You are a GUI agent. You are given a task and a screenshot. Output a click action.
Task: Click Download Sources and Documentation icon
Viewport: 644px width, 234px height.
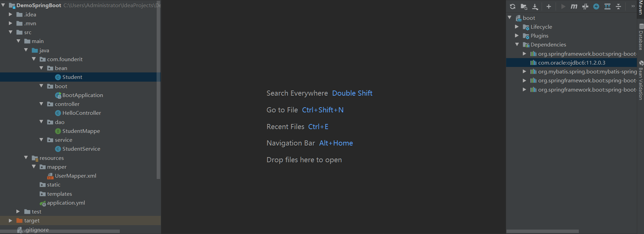pos(535,6)
